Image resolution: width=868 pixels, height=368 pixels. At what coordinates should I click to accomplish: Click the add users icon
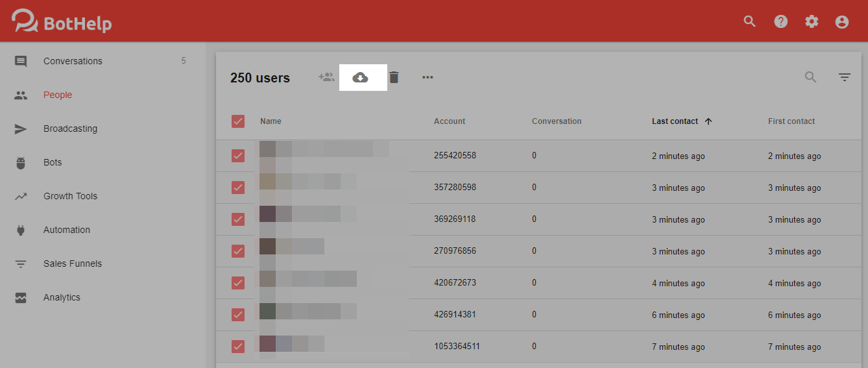326,78
